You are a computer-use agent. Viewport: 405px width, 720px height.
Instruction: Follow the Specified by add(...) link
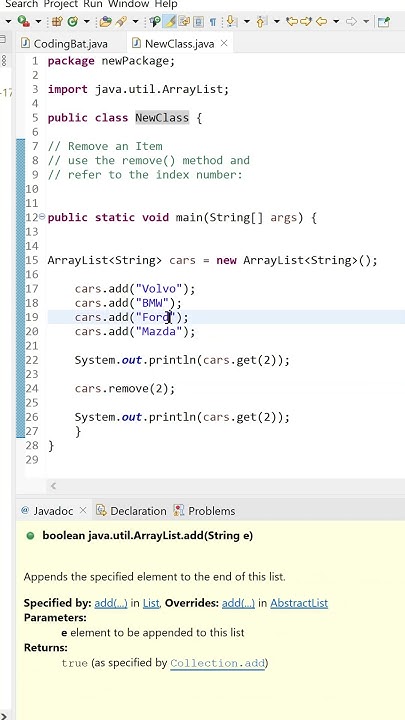click(x=111, y=603)
